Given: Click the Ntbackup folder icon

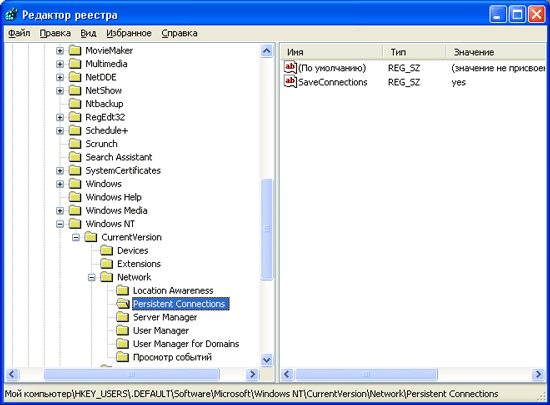Looking at the screenshot, I should [x=75, y=103].
